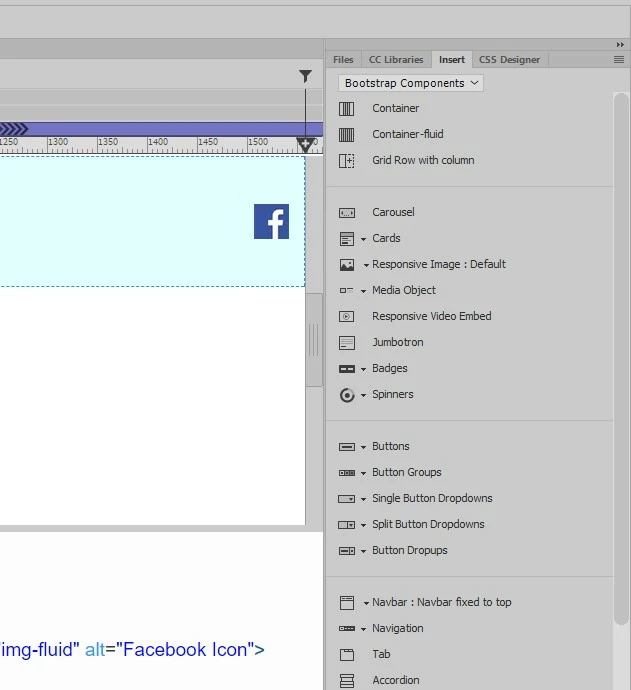This screenshot has height=690, width=631.
Task: Insert a Carousel component
Action: point(393,212)
